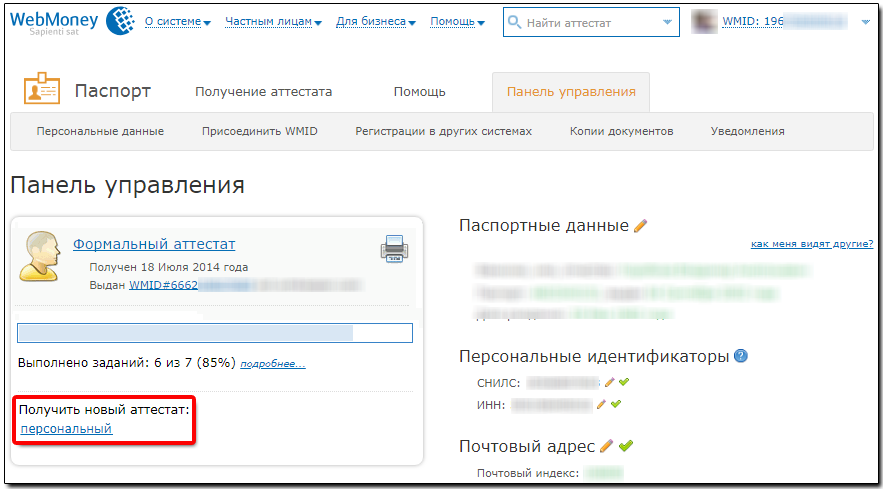Viewport: 883px width, 489px height.
Task: Open как меня видят другие link
Action: coord(812,244)
